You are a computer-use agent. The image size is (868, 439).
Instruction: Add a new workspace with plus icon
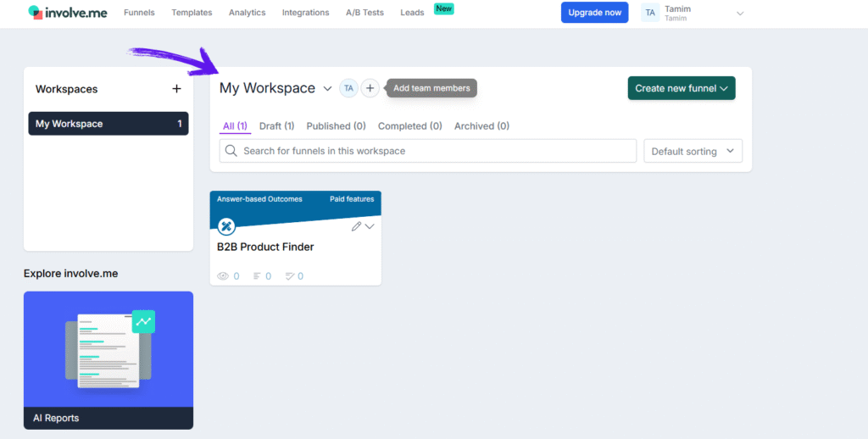(176, 89)
